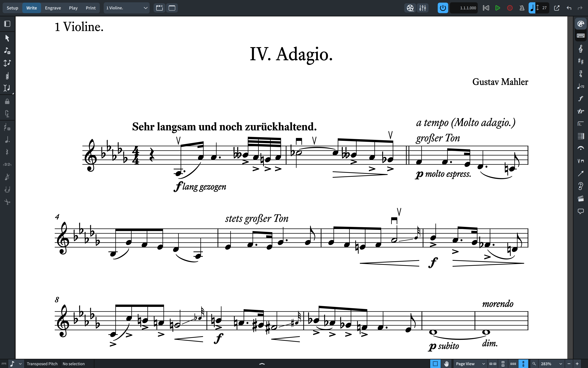Click the dotted note tool

tap(7, 140)
